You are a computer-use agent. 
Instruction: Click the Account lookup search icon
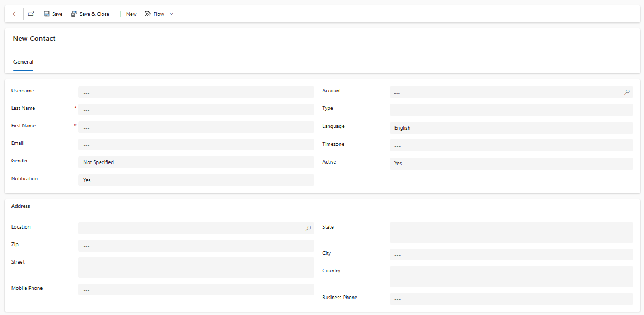pyautogui.click(x=626, y=92)
